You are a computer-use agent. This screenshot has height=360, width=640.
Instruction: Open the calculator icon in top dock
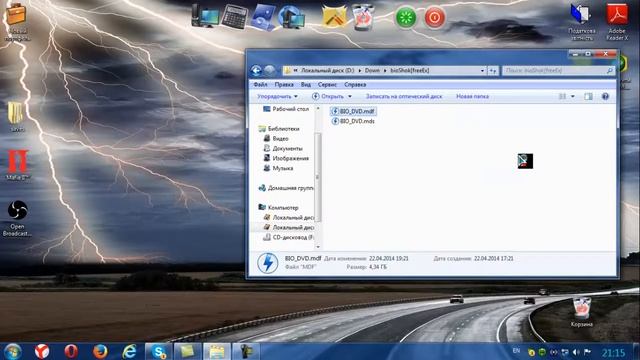click(x=235, y=17)
